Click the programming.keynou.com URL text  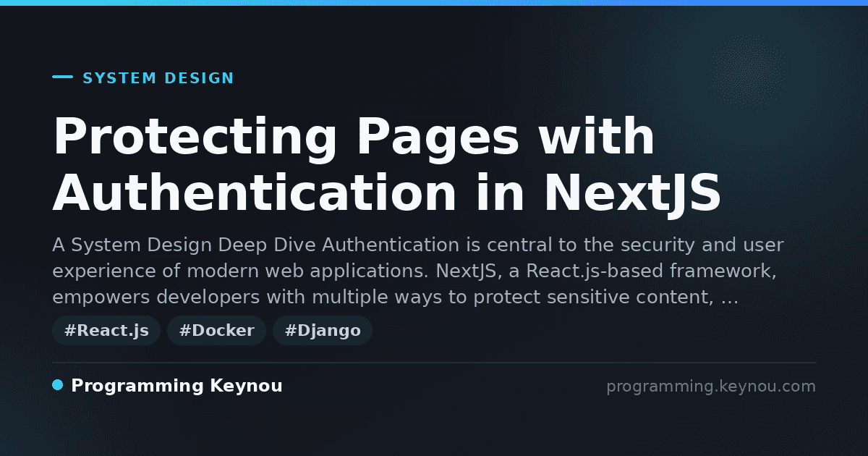pyautogui.click(x=711, y=387)
